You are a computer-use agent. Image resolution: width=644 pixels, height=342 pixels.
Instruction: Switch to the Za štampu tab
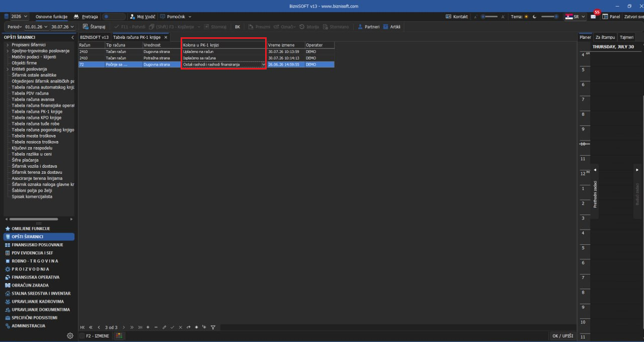tap(605, 37)
